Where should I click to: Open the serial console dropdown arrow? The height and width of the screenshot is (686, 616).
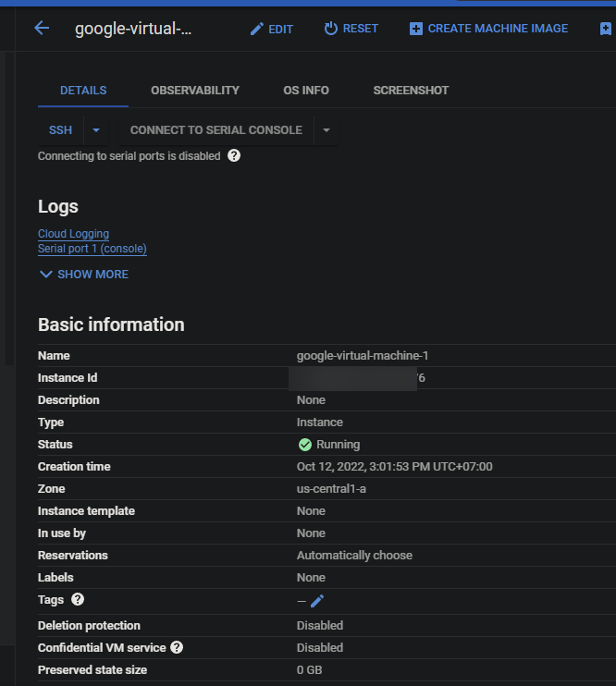click(x=326, y=130)
